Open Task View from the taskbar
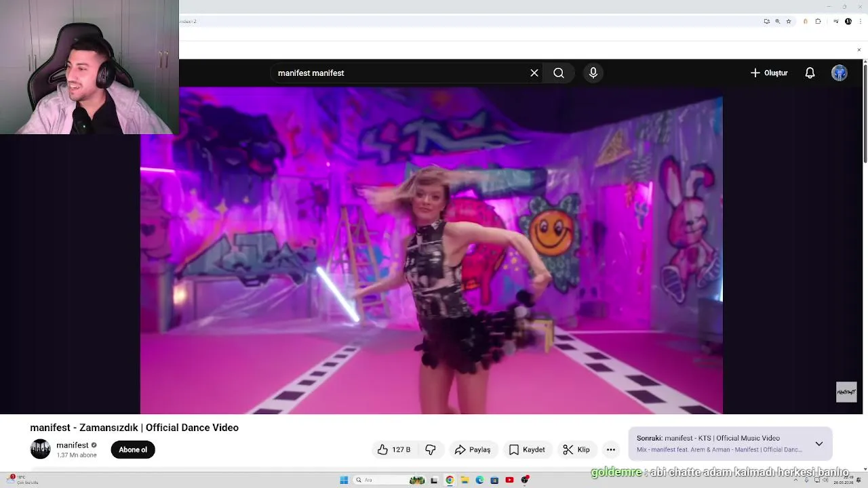868x488 pixels. pyautogui.click(x=435, y=480)
